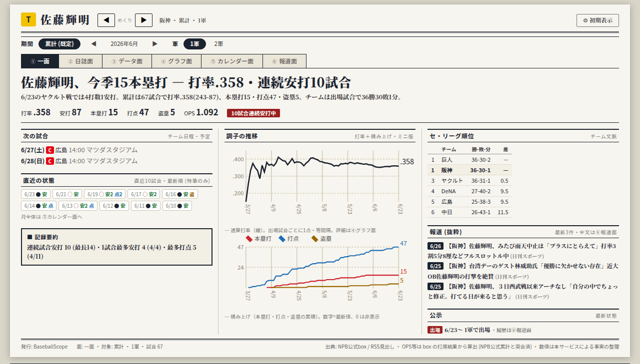This screenshot has width=640, height=364.
Task: Go to previous player with left arrow
Action: click(x=106, y=20)
